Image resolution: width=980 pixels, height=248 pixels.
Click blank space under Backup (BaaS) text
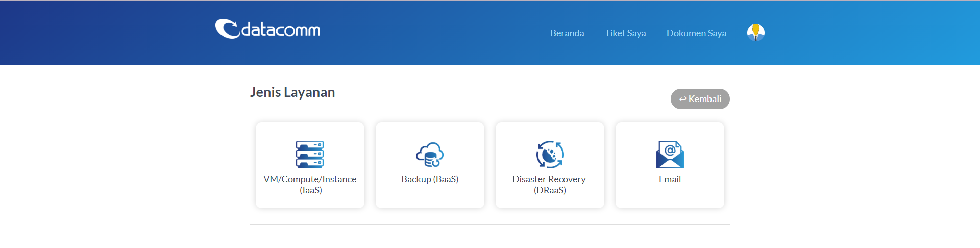430,197
